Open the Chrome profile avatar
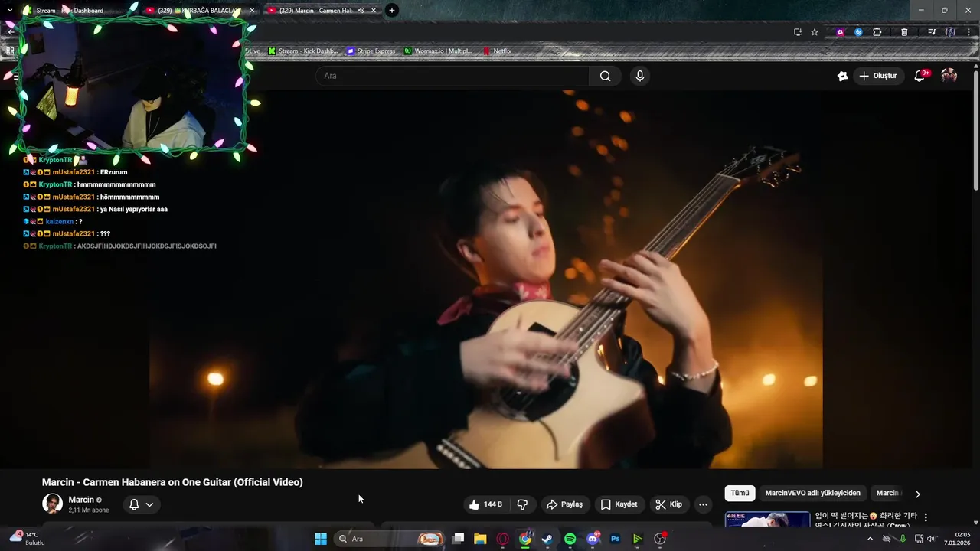This screenshot has width=980, height=551. [x=950, y=32]
